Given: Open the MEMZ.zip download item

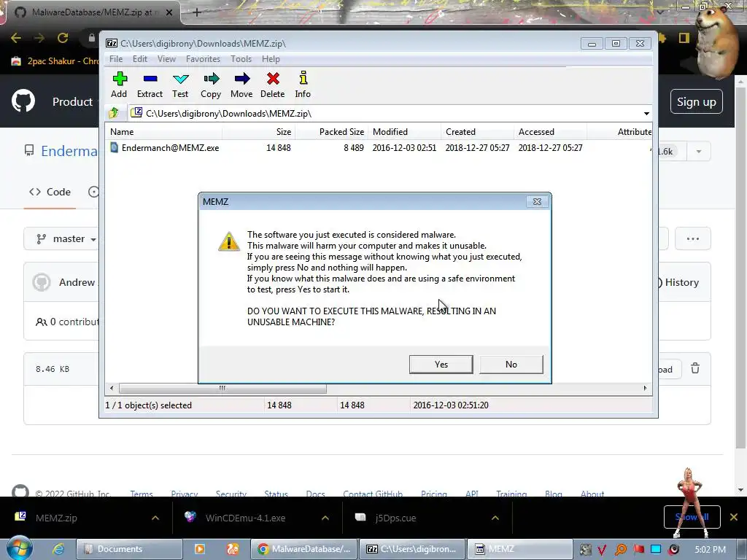Looking at the screenshot, I should coord(55,518).
